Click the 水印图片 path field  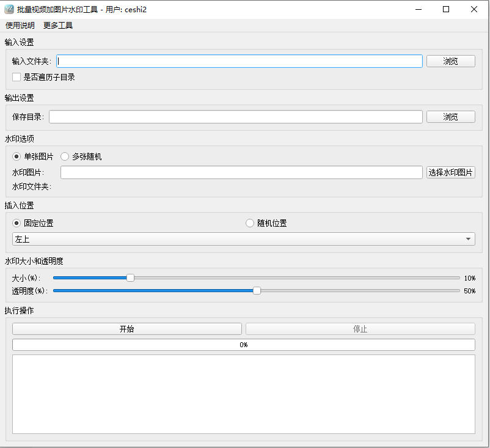tap(241, 172)
